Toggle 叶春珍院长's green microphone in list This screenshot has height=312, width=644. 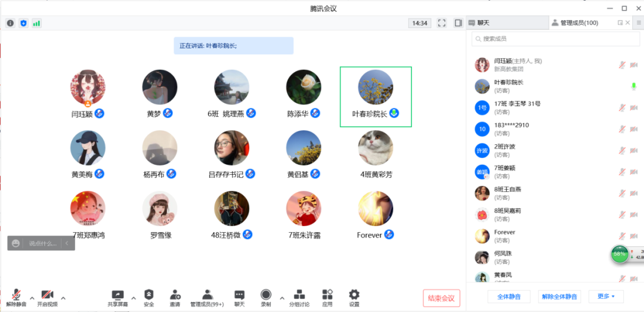(633, 87)
